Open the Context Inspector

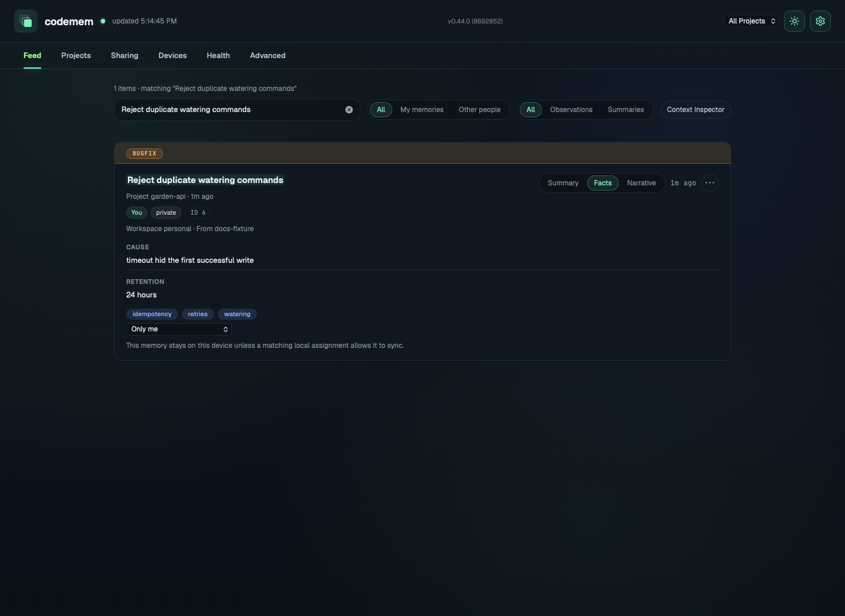695,110
